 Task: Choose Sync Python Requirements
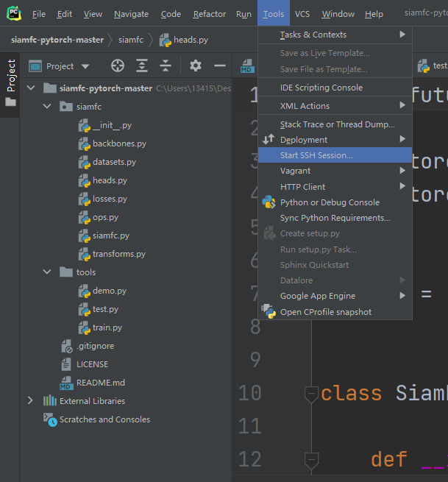pyautogui.click(x=335, y=218)
